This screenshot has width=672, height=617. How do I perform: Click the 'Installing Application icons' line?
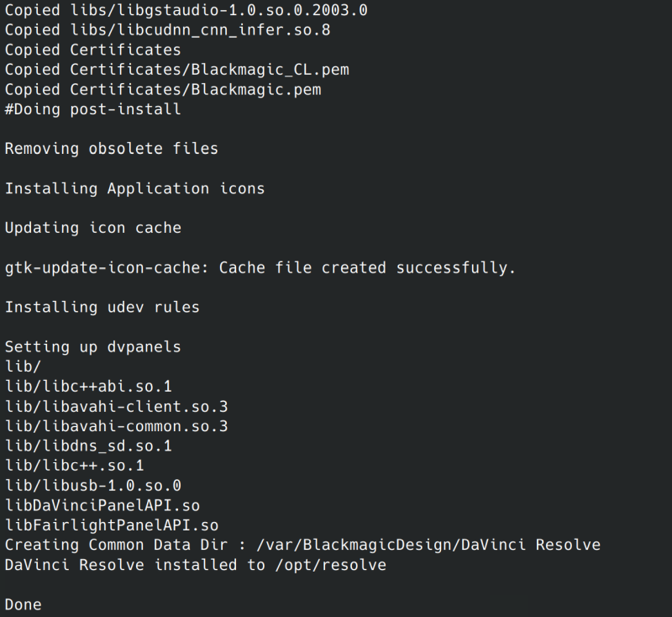pyautogui.click(x=134, y=188)
